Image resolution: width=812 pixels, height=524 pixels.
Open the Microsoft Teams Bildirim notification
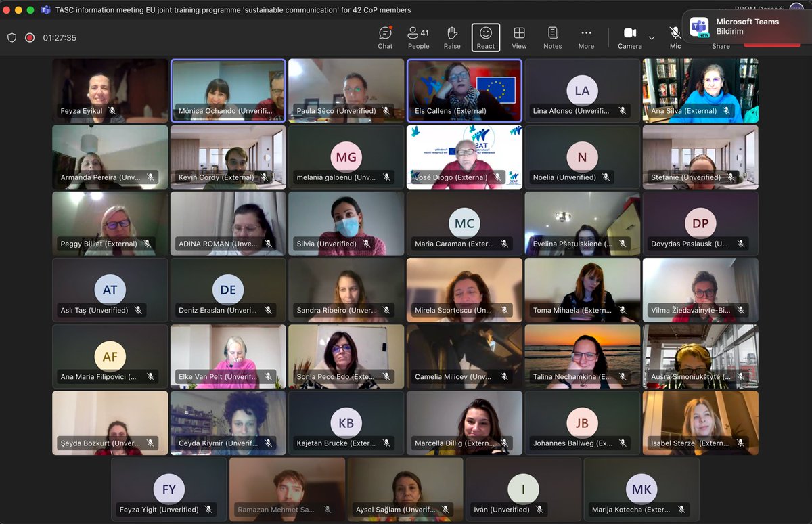point(746,26)
